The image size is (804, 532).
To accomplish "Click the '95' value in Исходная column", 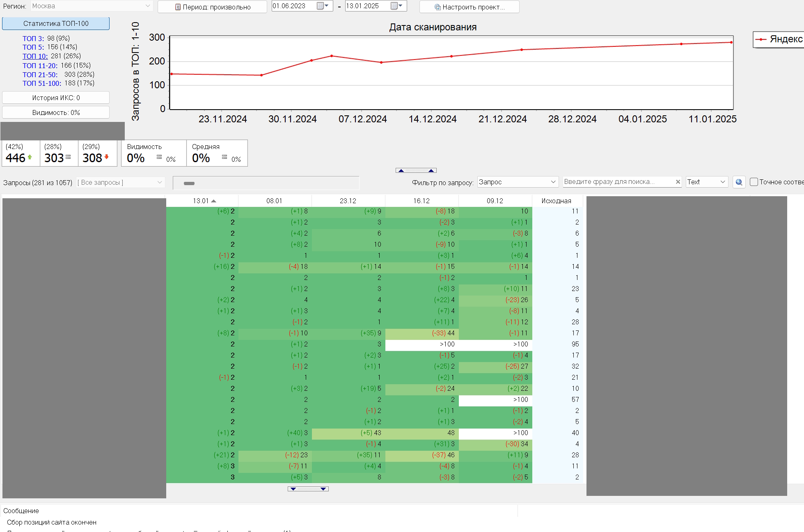I will 575,344.
